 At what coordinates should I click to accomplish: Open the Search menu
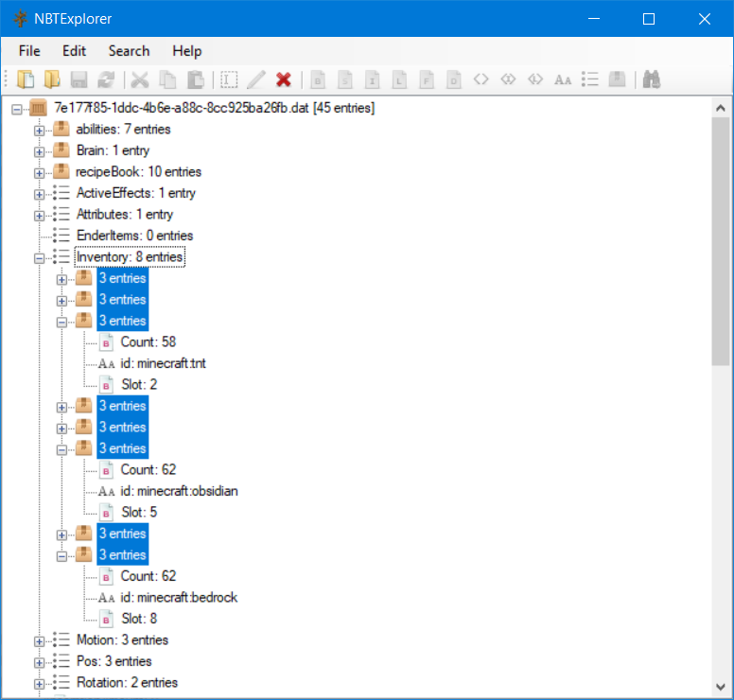coord(129,51)
